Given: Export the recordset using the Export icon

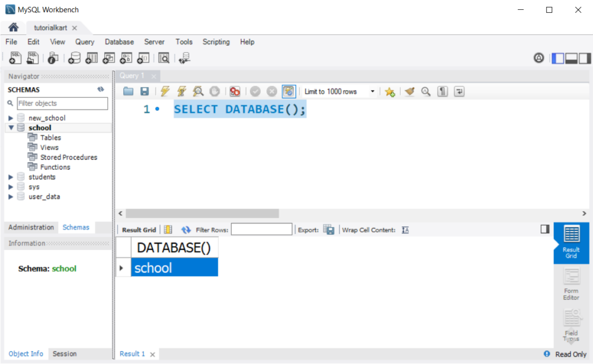Looking at the screenshot, I should (329, 230).
